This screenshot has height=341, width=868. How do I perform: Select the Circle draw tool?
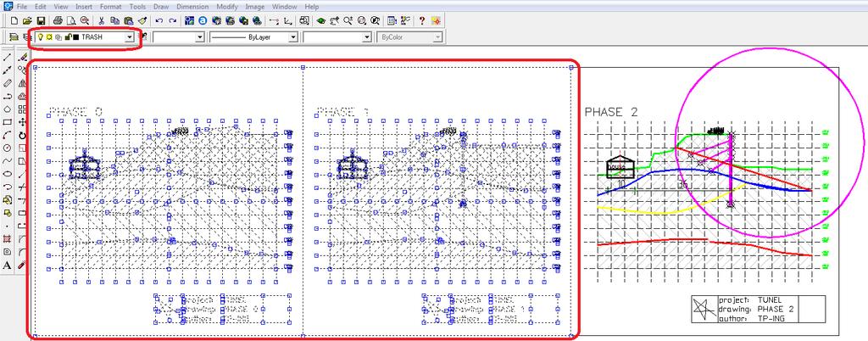(x=7, y=148)
